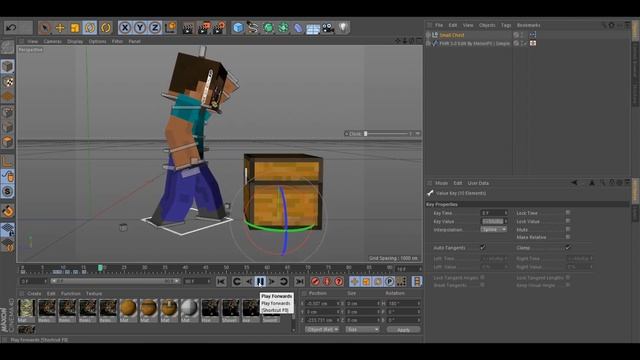This screenshot has height=360, width=640.
Task: Toggle Parameter keyframe recording (P)
Action: coord(389,282)
